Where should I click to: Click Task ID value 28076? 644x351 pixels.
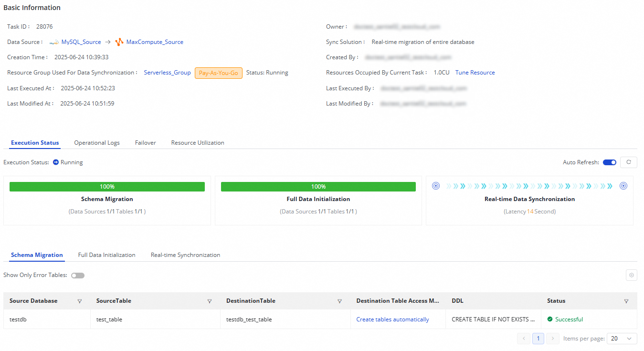(44, 27)
